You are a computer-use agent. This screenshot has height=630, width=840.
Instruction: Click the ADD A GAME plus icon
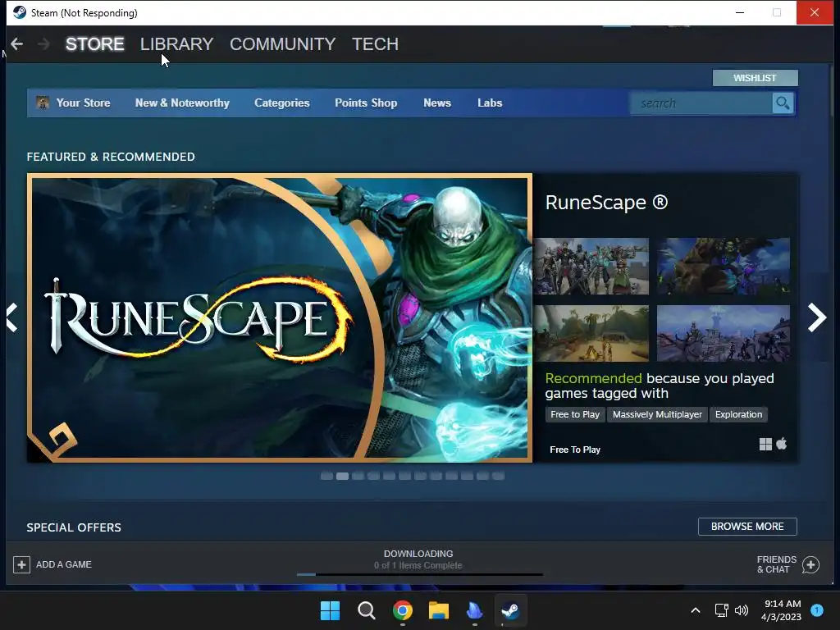pos(21,564)
